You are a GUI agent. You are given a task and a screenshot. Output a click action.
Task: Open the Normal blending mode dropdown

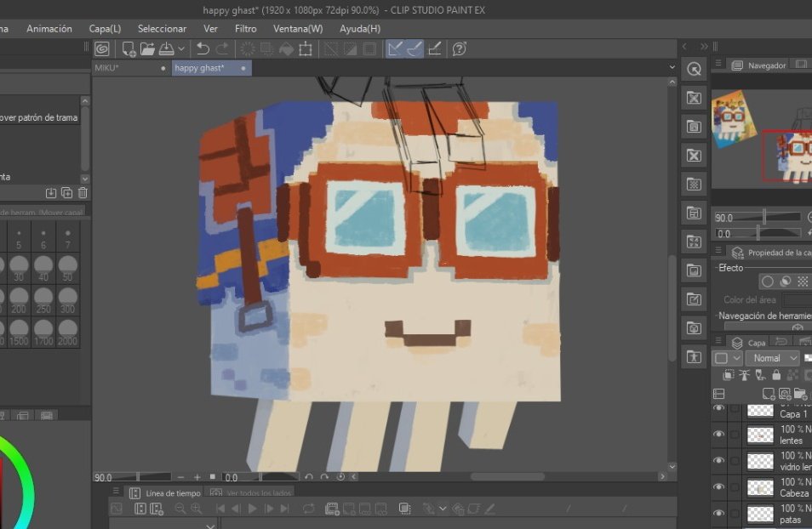pyautogui.click(x=772, y=358)
